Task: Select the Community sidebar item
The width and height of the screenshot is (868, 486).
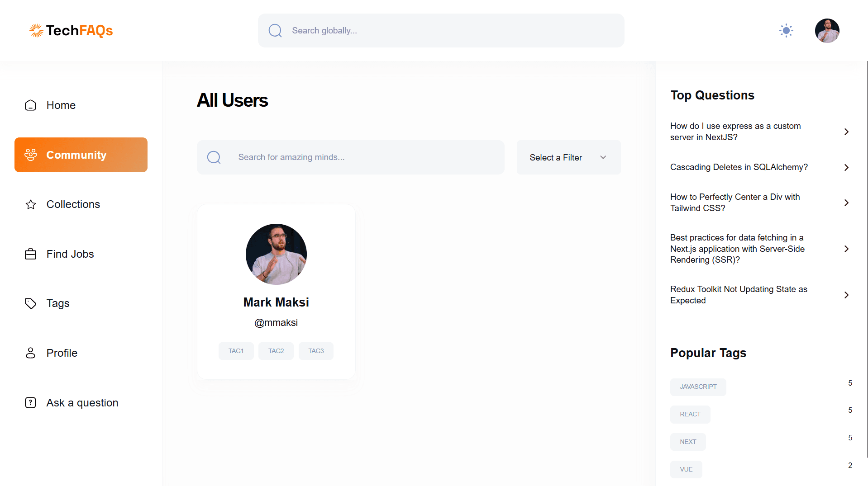Action: (81, 155)
